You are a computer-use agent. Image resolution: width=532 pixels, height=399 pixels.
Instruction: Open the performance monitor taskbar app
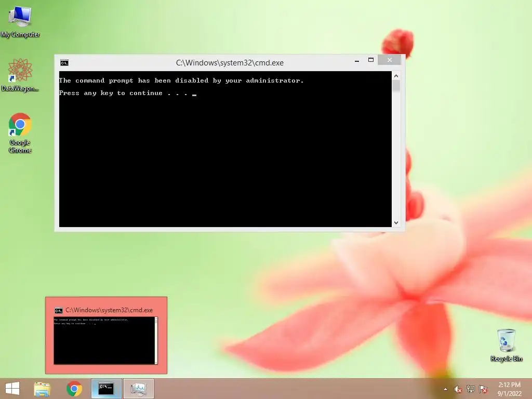(138, 389)
